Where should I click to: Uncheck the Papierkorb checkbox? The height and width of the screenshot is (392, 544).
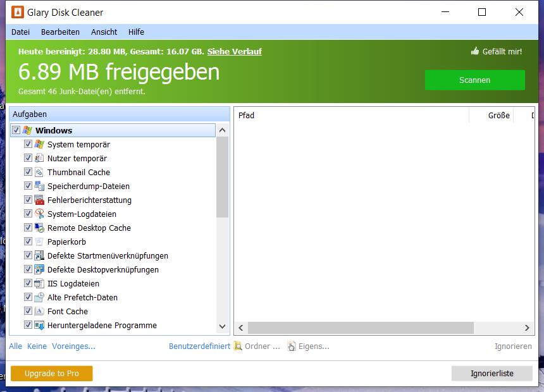(x=28, y=241)
